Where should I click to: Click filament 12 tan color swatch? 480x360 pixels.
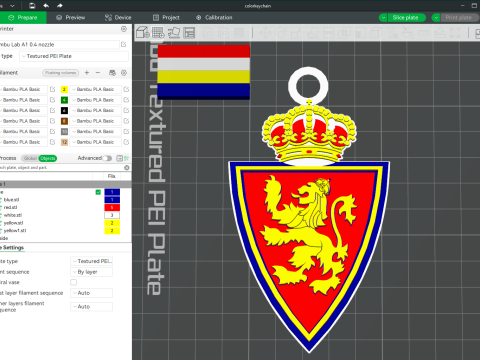[64, 142]
